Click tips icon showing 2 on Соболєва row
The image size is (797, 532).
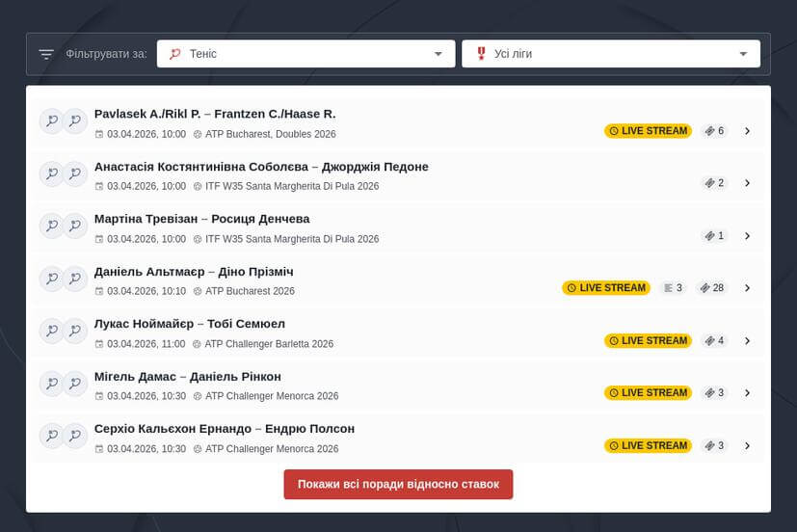(x=714, y=183)
